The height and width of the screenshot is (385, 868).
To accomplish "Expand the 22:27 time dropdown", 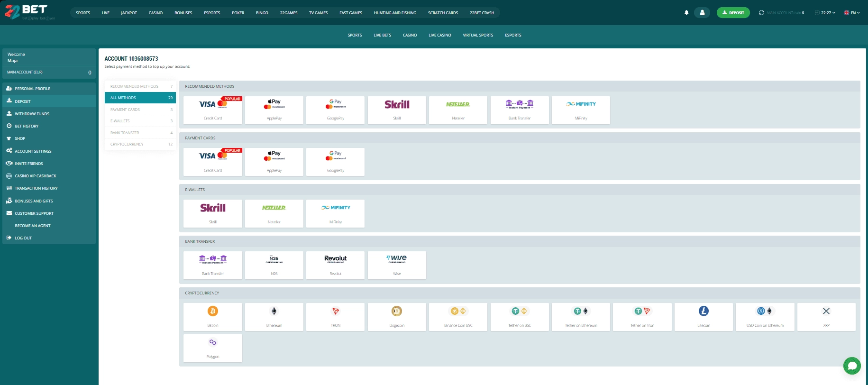I will [x=825, y=13].
